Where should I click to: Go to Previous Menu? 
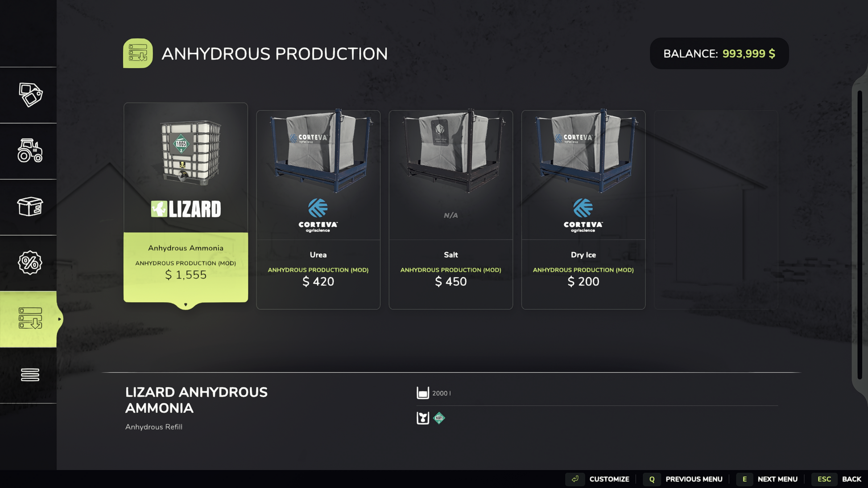693,479
